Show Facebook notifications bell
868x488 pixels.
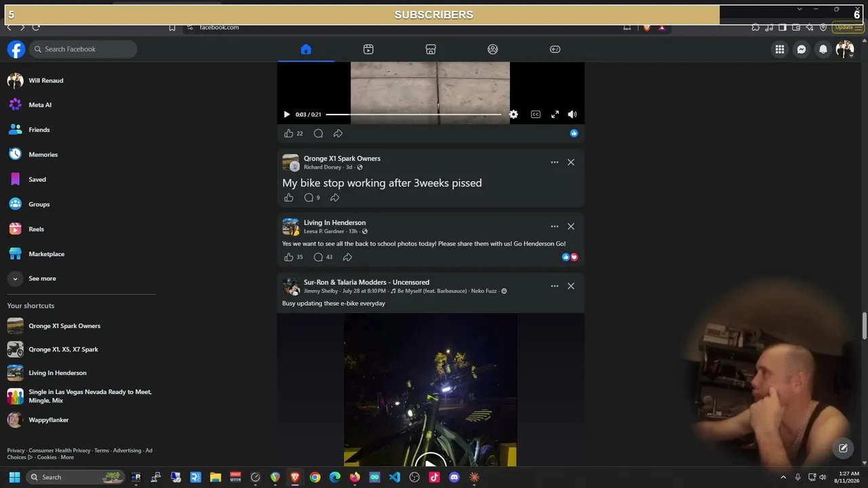[x=823, y=49]
